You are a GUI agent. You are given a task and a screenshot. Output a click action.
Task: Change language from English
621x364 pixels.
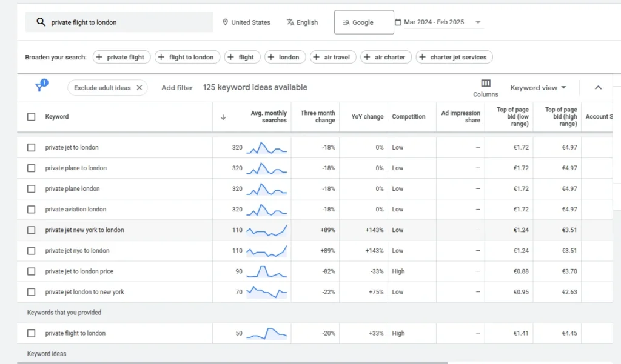coord(302,22)
